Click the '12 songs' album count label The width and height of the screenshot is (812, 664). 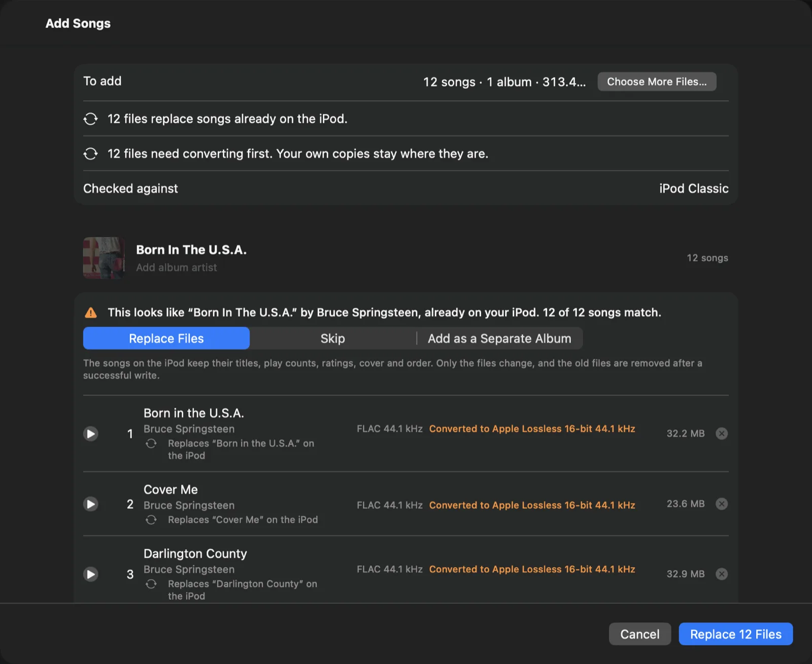click(x=707, y=258)
